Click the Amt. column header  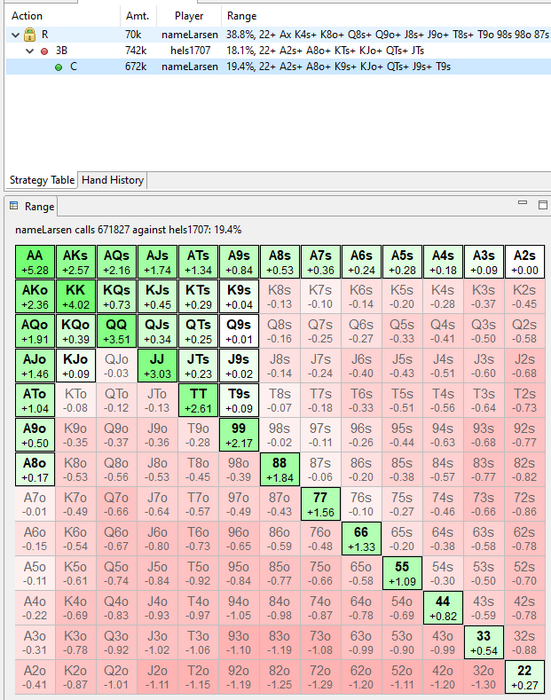point(138,16)
